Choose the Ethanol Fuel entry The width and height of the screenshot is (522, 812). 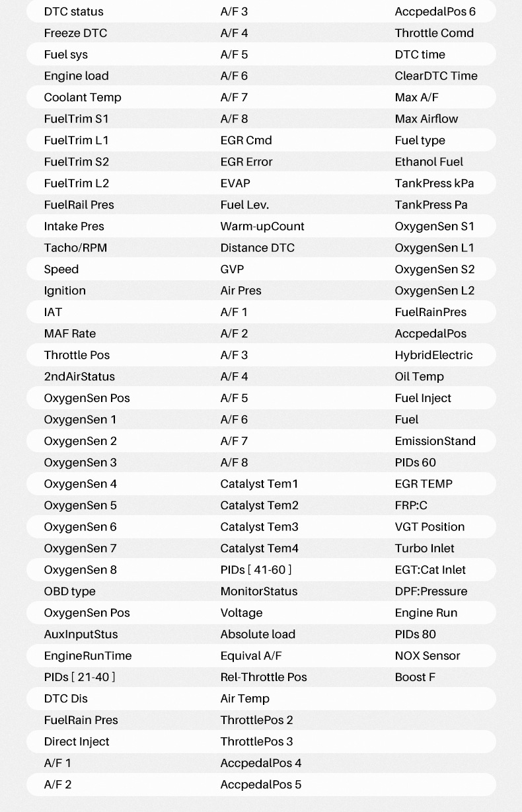coord(429,162)
